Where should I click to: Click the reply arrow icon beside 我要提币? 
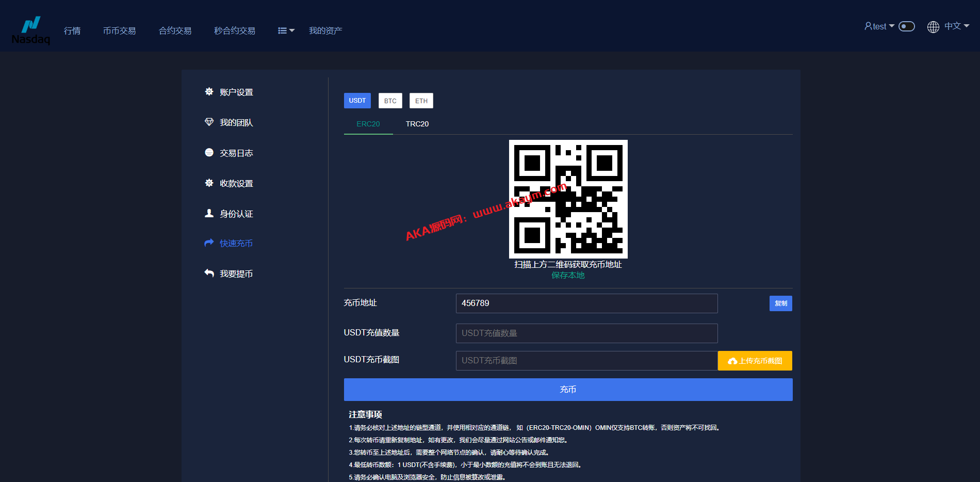pos(209,274)
